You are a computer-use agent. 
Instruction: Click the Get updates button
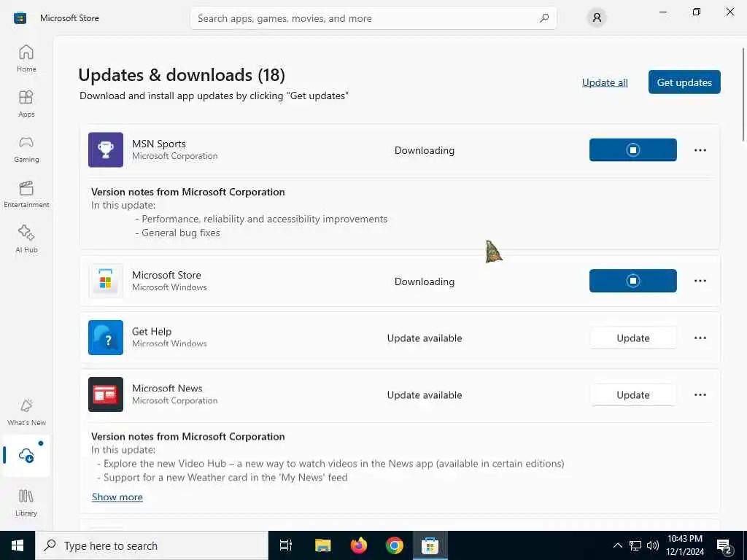684,82
